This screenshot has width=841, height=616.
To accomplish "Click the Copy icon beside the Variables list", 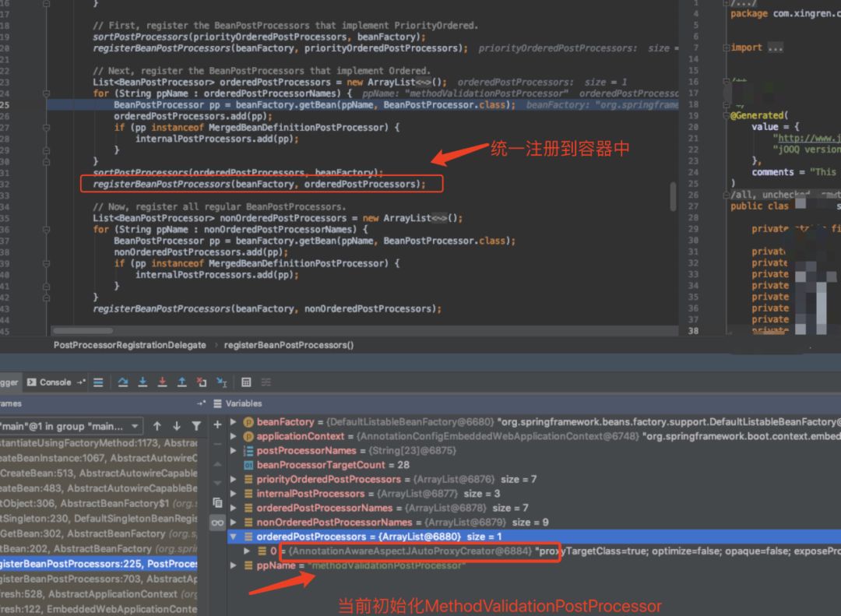I will click(217, 502).
